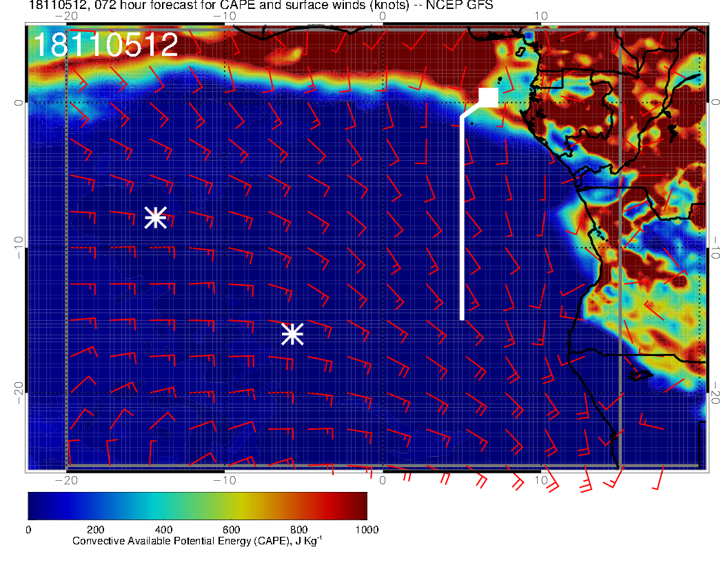Click the white 18110512 timestamp overlay
728x563 pixels.
click(x=105, y=46)
